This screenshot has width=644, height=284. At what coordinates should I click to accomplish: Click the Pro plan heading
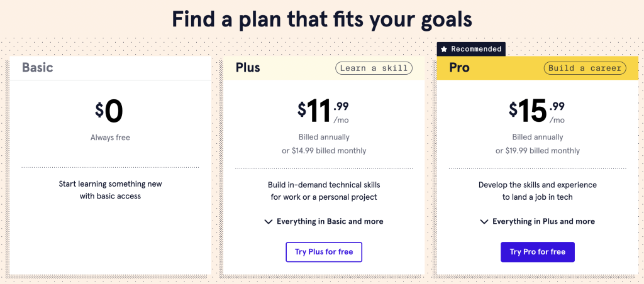point(459,68)
